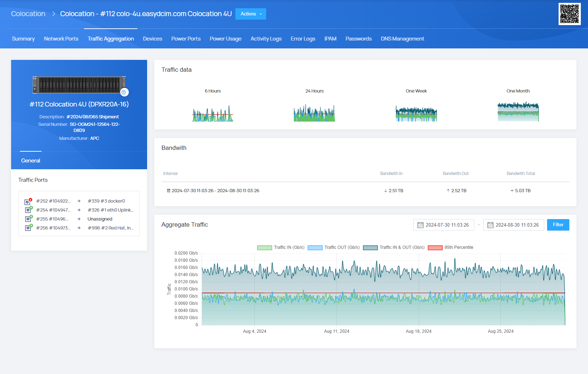The width and height of the screenshot is (588, 374).
Task: Open the Passwords tab
Action: (358, 39)
